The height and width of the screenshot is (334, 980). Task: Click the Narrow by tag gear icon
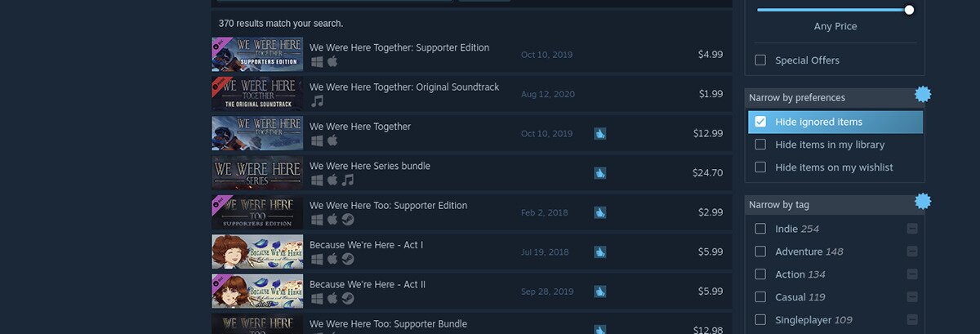click(923, 201)
